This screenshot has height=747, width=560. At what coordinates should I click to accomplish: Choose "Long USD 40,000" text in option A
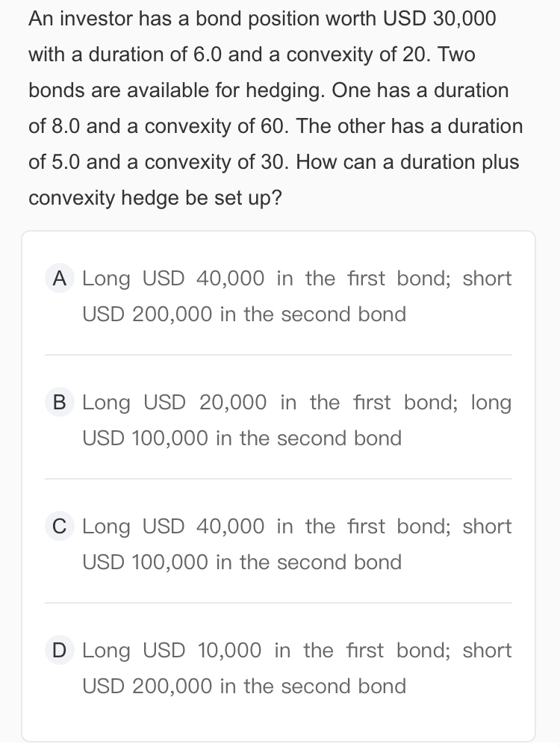pos(173,279)
